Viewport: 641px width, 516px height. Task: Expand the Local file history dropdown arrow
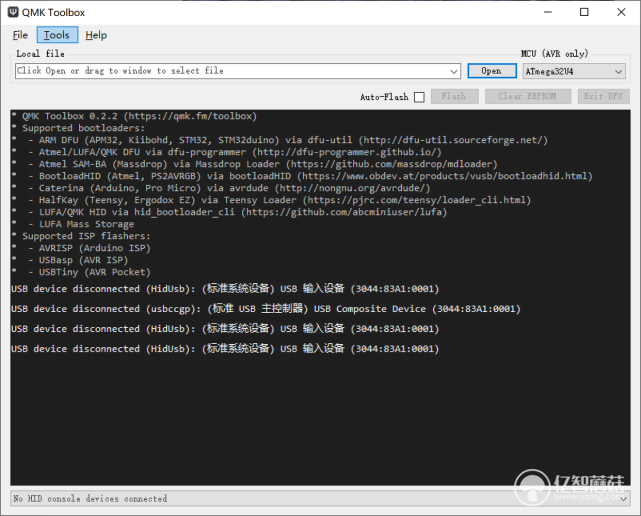[x=454, y=71]
